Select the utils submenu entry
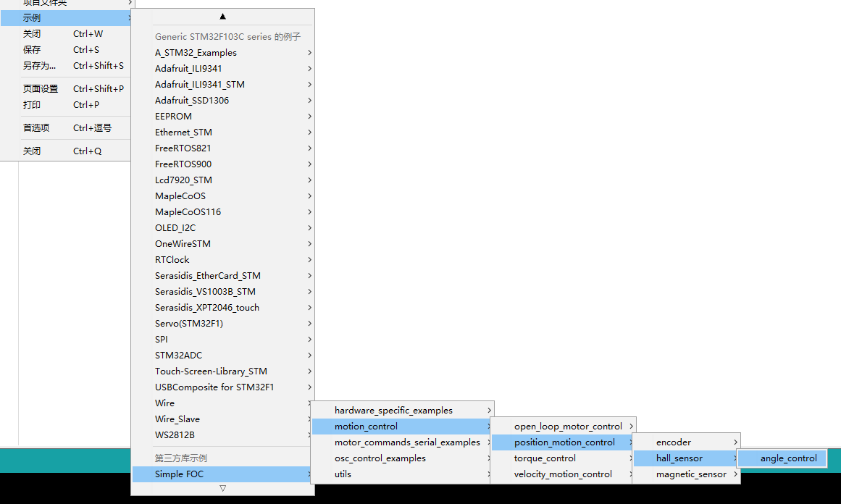Image resolution: width=841 pixels, height=504 pixels. [342, 474]
